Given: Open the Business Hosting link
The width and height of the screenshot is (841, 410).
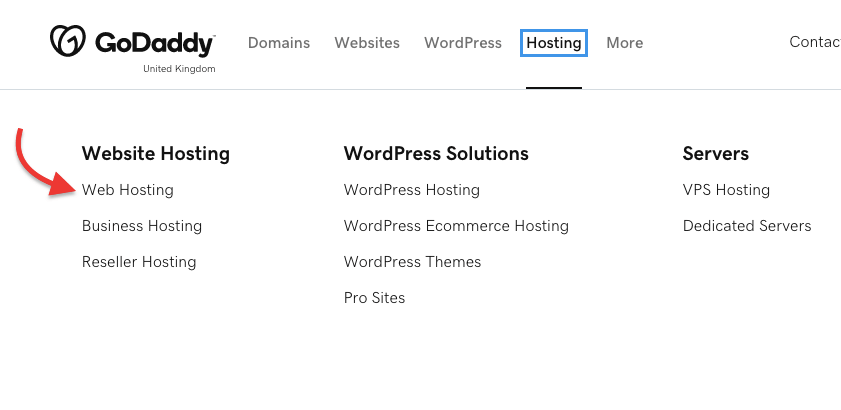Looking at the screenshot, I should pos(142,226).
